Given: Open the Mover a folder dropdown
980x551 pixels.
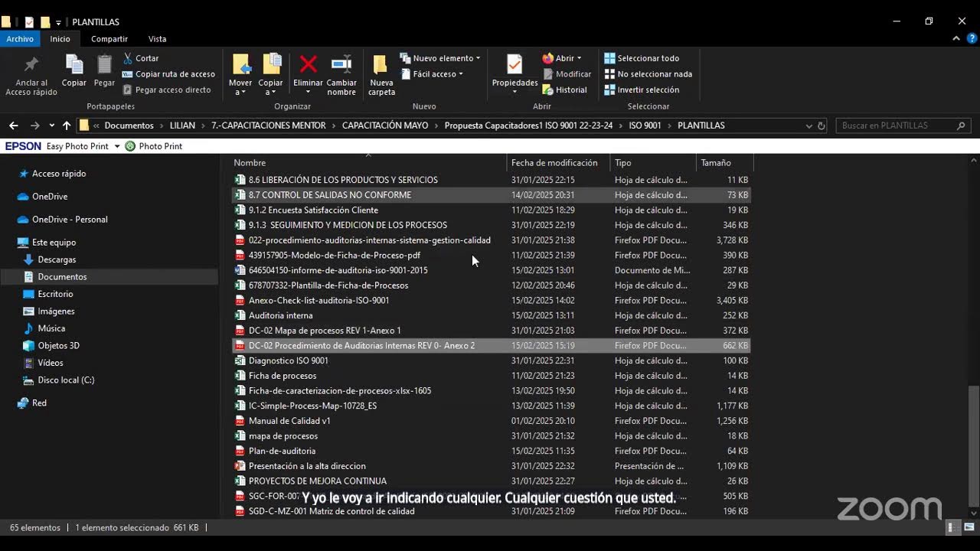Looking at the screenshot, I should point(240,75).
